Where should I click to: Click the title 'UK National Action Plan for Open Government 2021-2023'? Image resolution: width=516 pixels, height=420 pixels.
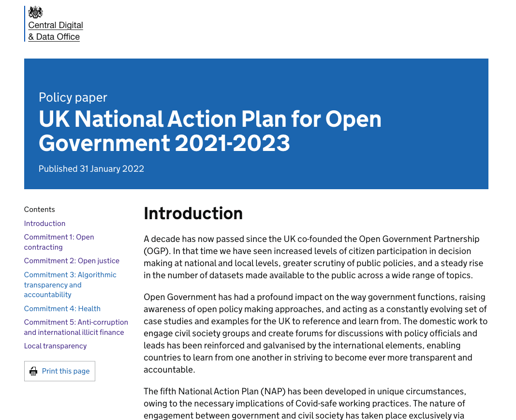tap(210, 131)
